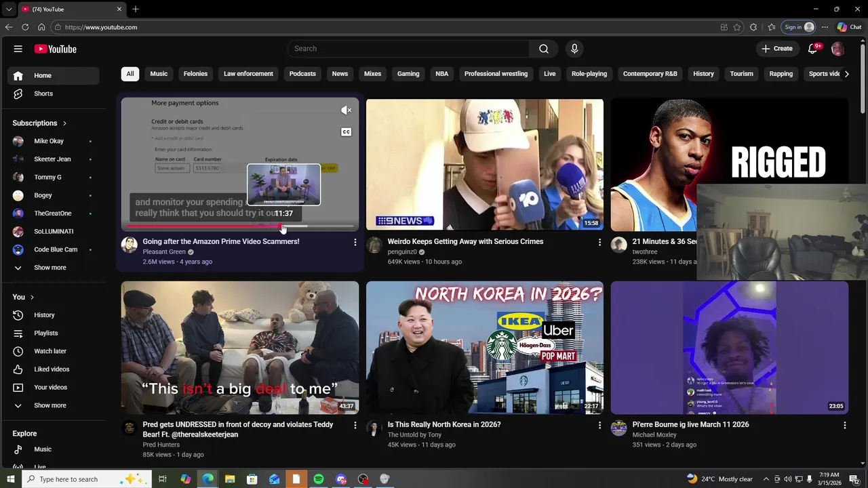
Task: Open browser settings and more menu
Action: [x=825, y=27]
